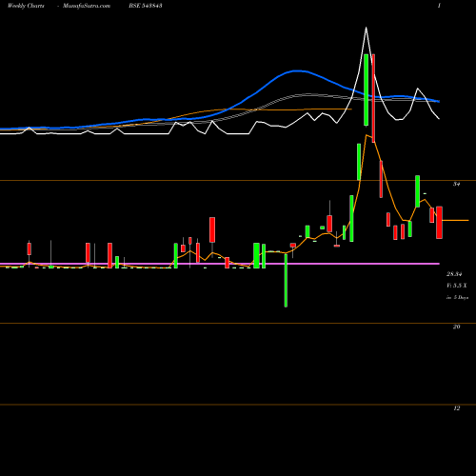This screenshot has height=476, width=476.
Task: Select the final red candlestick on the chart
Action: 439,223
